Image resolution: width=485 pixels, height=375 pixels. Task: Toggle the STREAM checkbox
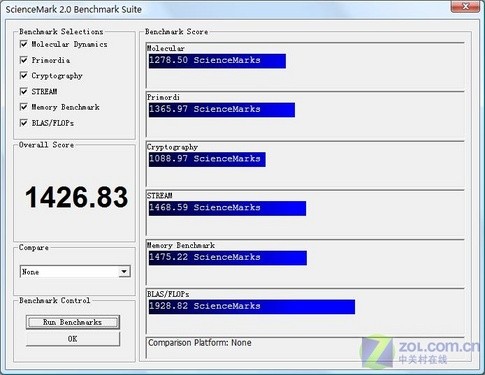point(24,91)
